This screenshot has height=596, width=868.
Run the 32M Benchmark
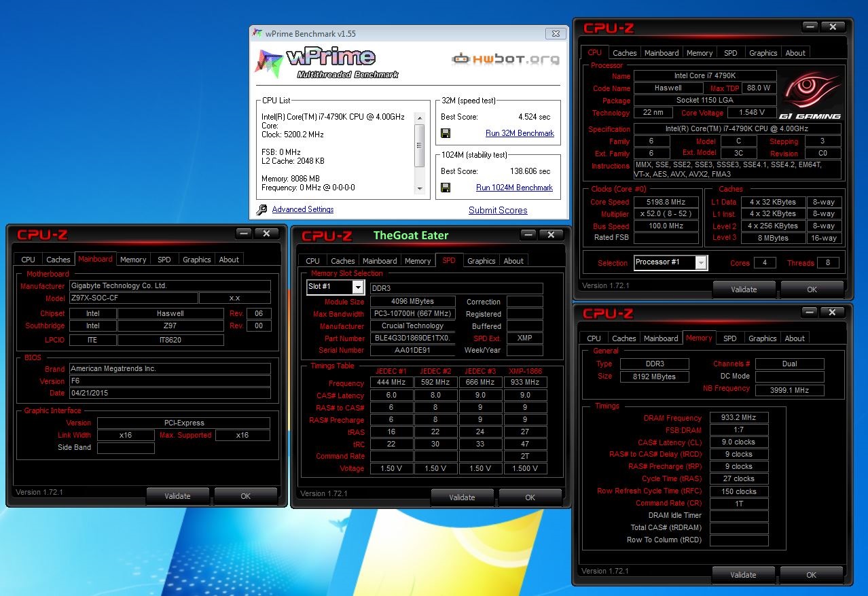click(520, 133)
